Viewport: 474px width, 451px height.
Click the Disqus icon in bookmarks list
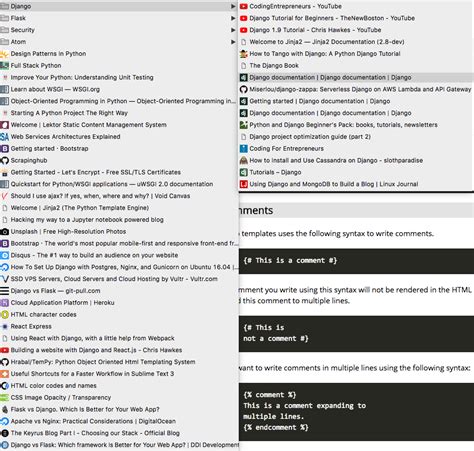tap(4, 255)
